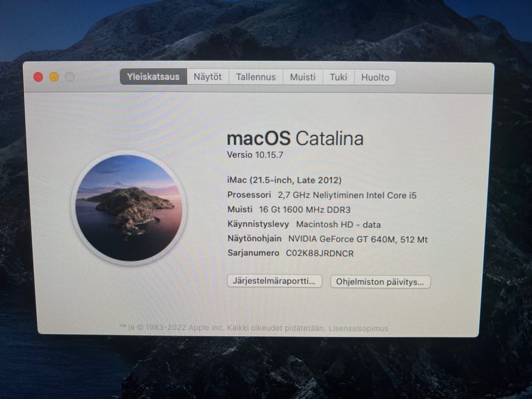Click the Järjestelmäraportti... button

[274, 281]
